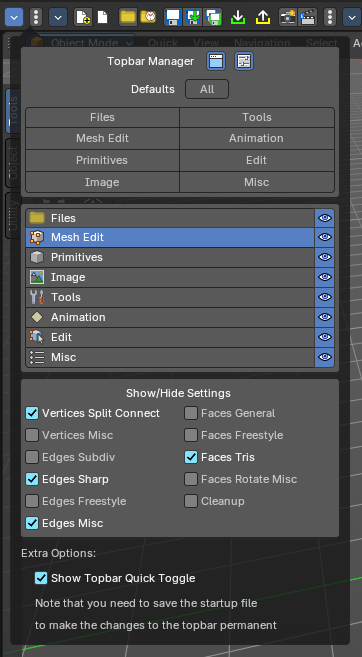
Task: Select Image row with the picture icon
Action: point(170,277)
